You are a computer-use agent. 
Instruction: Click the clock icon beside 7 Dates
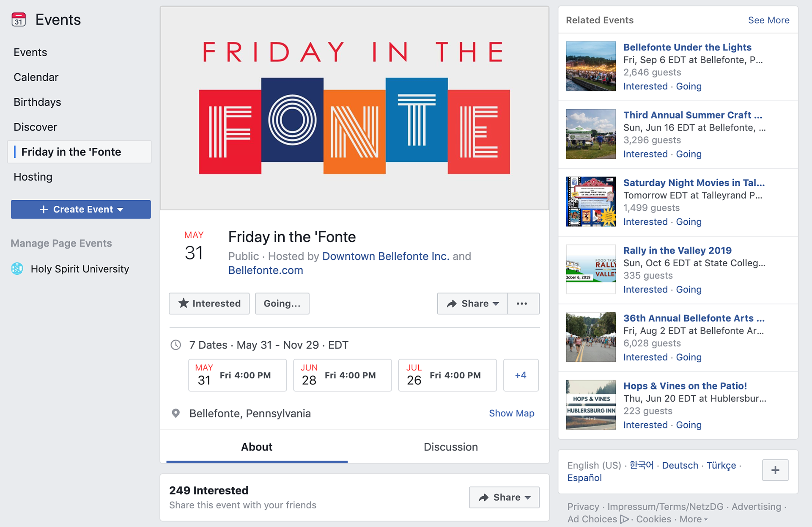pos(176,345)
